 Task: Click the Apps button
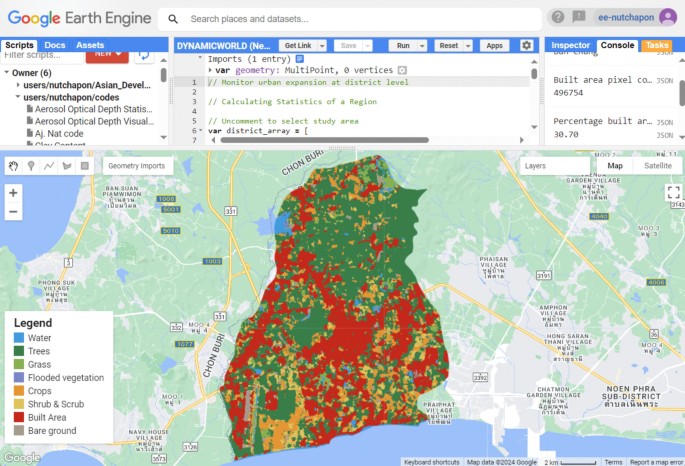[493, 46]
